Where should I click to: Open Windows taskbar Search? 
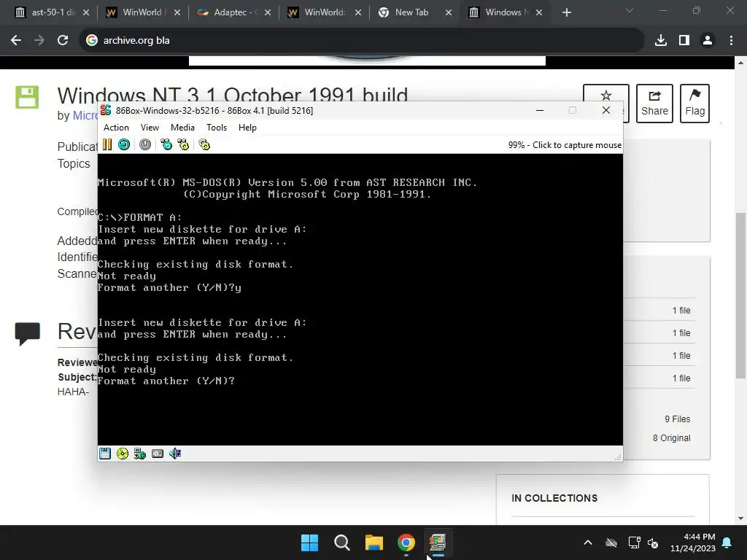[x=341, y=542]
